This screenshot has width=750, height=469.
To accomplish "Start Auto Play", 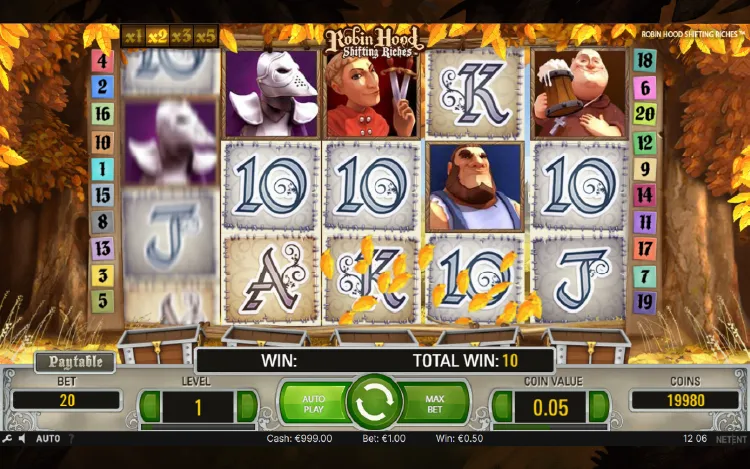I will [x=314, y=404].
